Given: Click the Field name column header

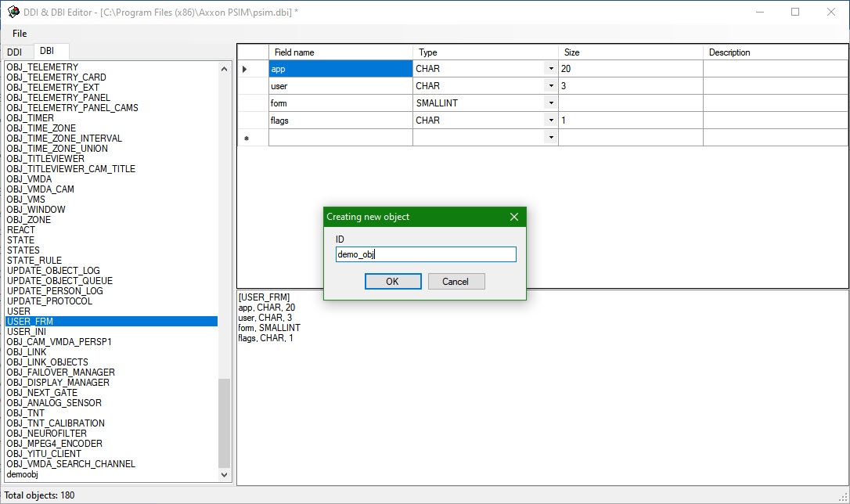Looking at the screenshot, I should click(x=294, y=52).
